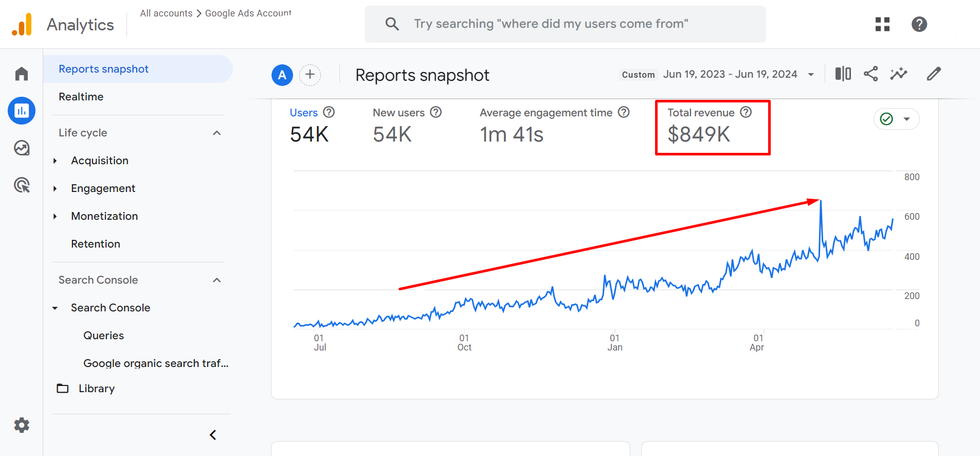Collapse the Life cycle section chevron

pos(217,133)
